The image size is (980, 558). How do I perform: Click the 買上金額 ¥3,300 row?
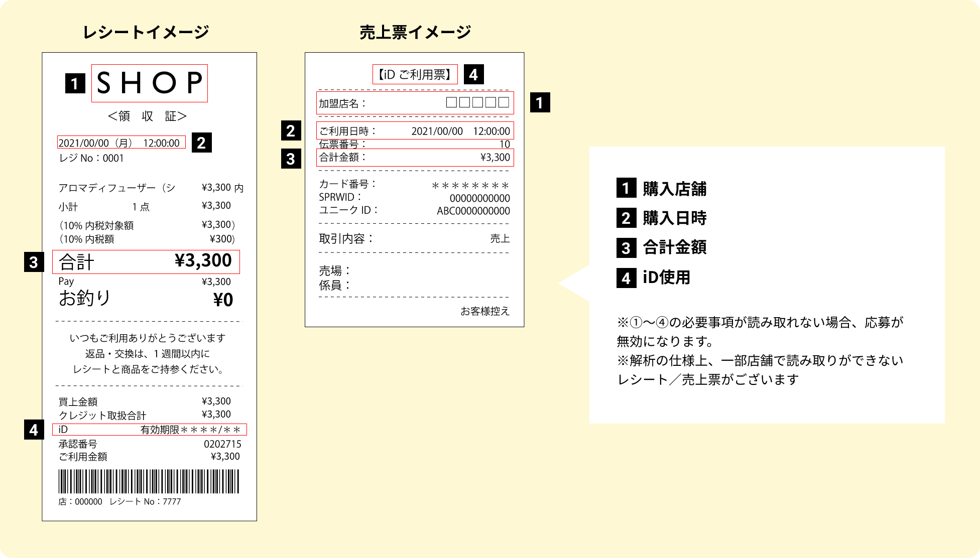tap(145, 401)
